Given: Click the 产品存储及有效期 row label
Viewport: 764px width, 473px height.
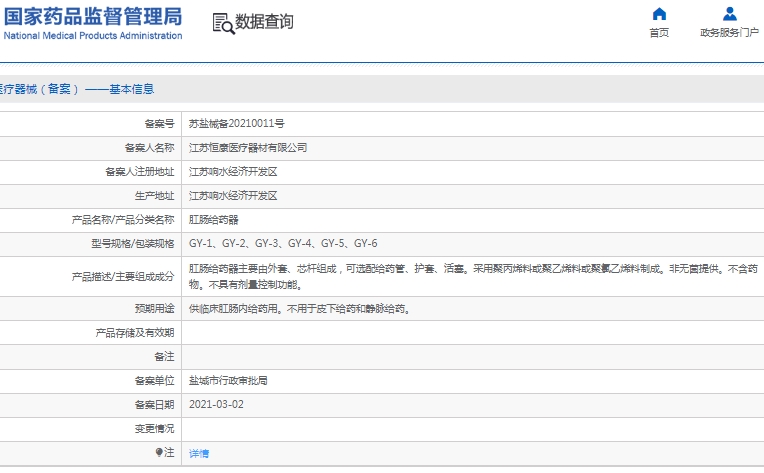Looking at the screenshot, I should 135,333.
